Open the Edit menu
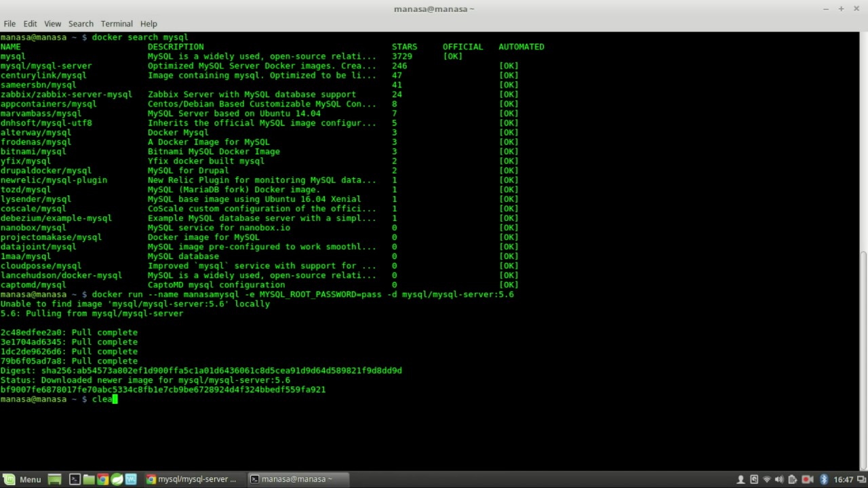868x488 pixels. [30, 24]
